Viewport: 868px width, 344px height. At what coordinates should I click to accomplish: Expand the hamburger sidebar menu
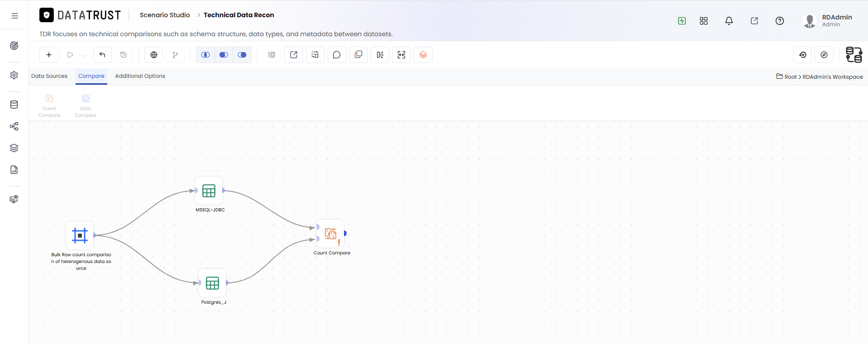point(14,16)
